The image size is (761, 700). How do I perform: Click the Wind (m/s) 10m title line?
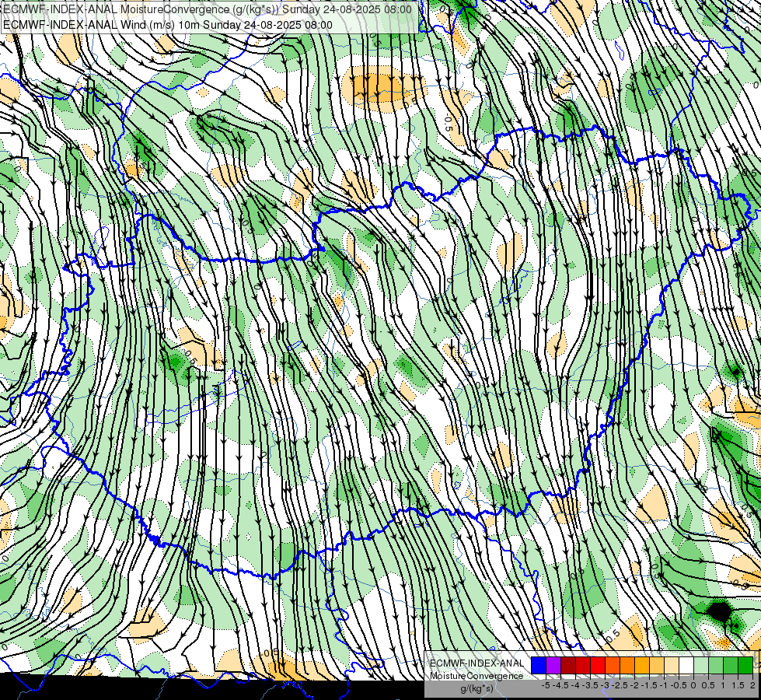(x=168, y=25)
